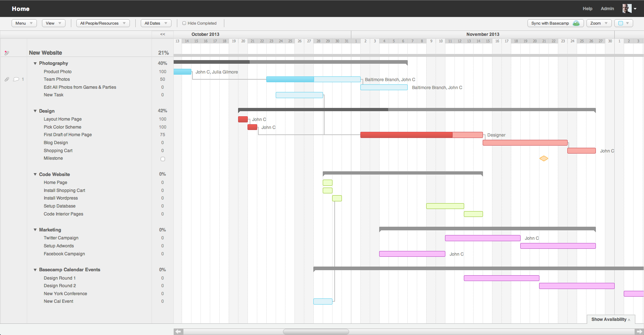Collapse the Marketing group

point(35,230)
